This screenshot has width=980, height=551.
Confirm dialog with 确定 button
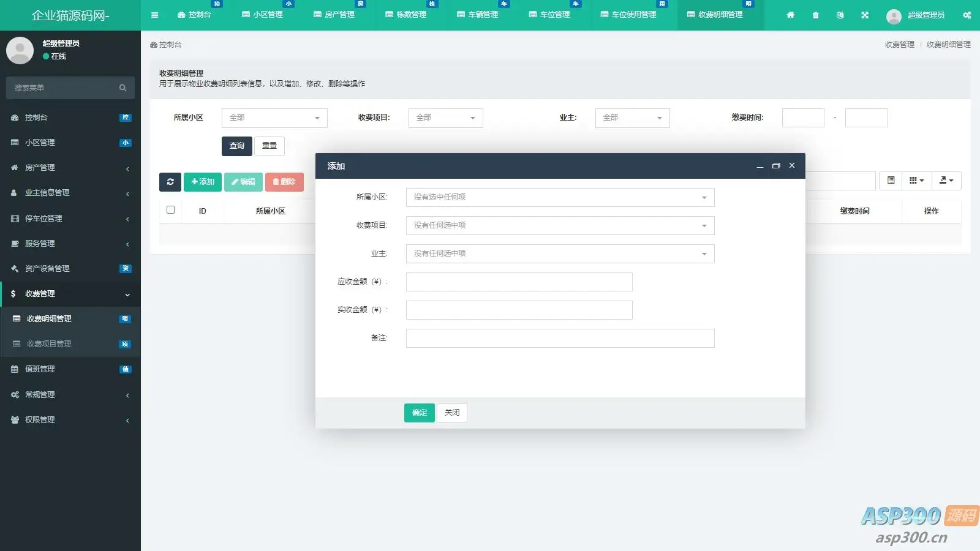click(420, 413)
